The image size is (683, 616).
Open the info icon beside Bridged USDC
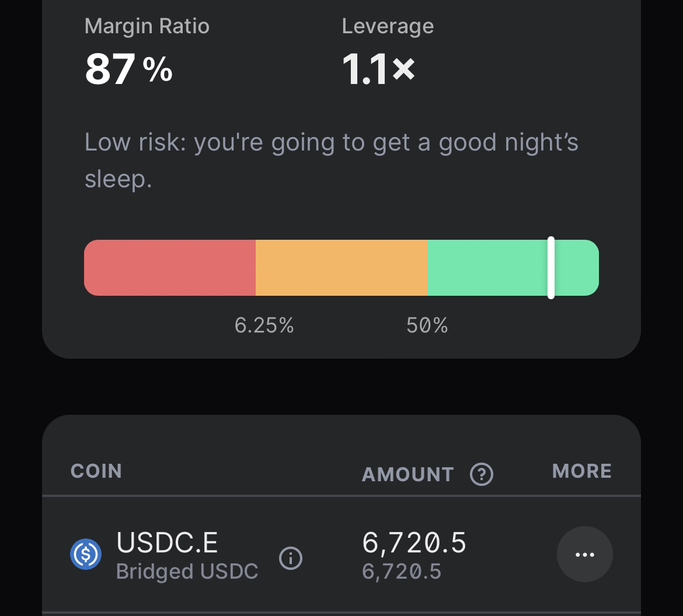click(291, 558)
